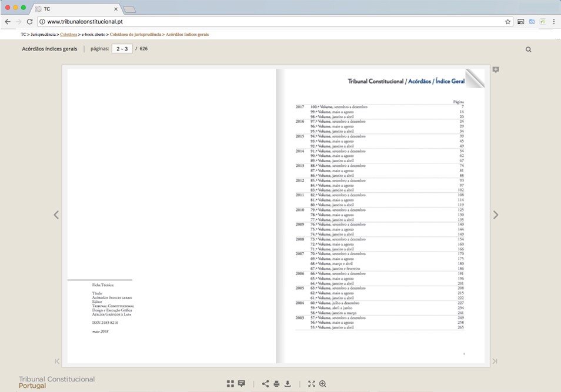Bookmark this page with the star icon
Image resolution: width=561 pixels, height=392 pixels.
(507, 22)
